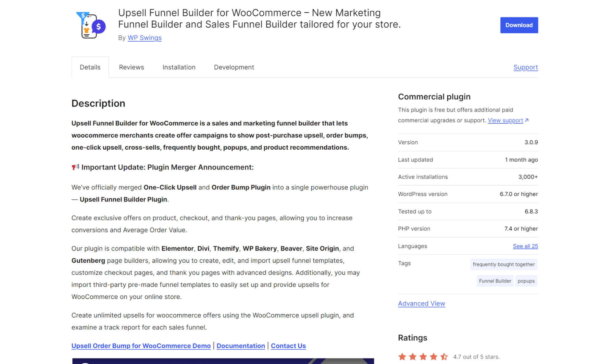Open the Installation tab
Image resolution: width=613 pixels, height=364 pixels.
tap(179, 67)
